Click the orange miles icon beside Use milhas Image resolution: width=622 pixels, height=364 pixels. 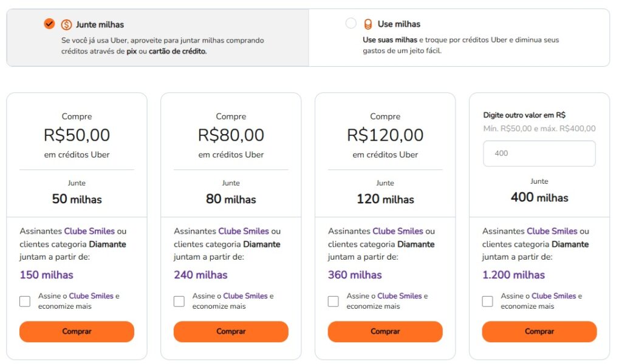point(367,24)
